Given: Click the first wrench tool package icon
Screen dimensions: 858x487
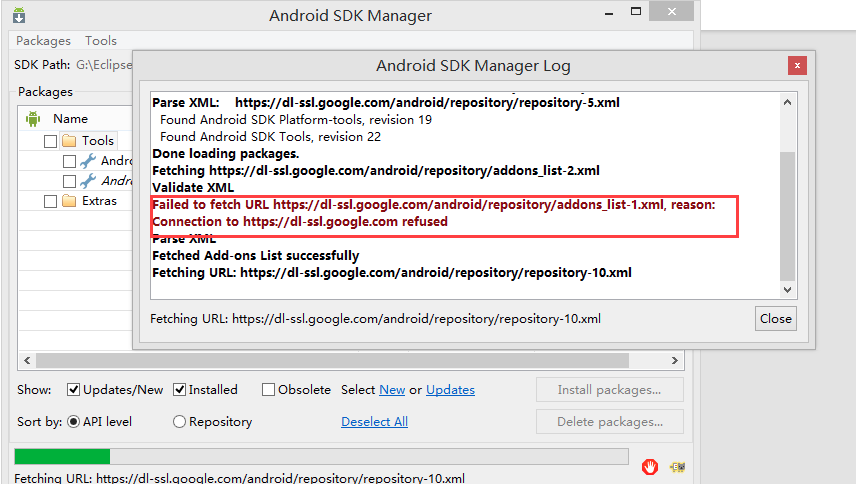Looking at the screenshot, I should tap(88, 161).
